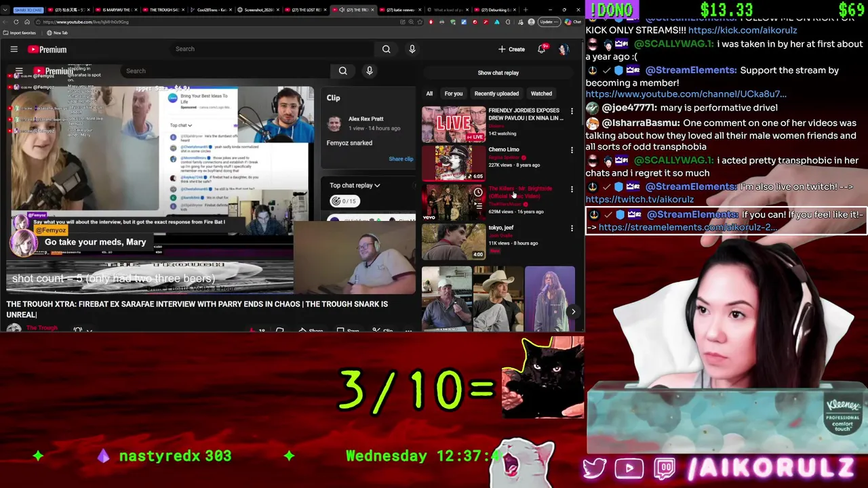Open The Trough channel name link
The image size is (868, 488).
click(42, 328)
